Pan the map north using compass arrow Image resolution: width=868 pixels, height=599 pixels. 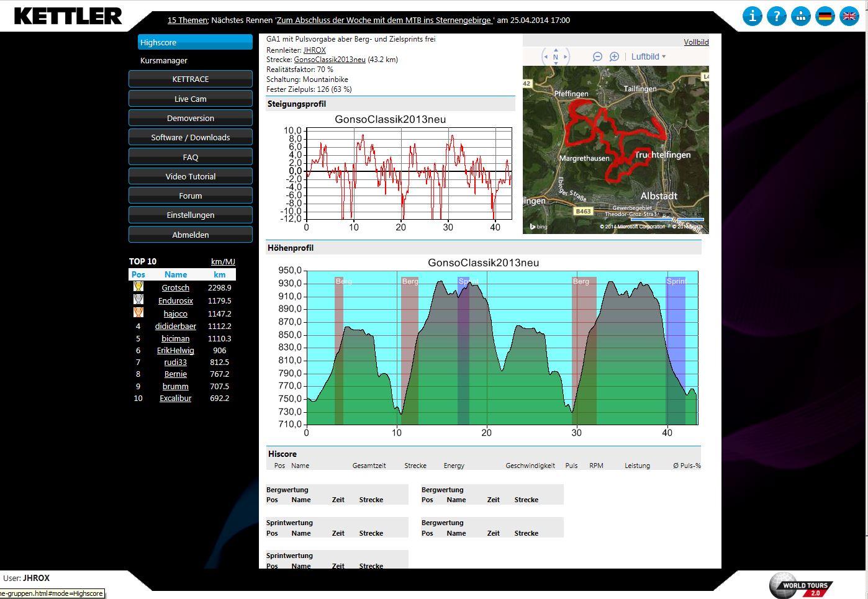coord(556,50)
